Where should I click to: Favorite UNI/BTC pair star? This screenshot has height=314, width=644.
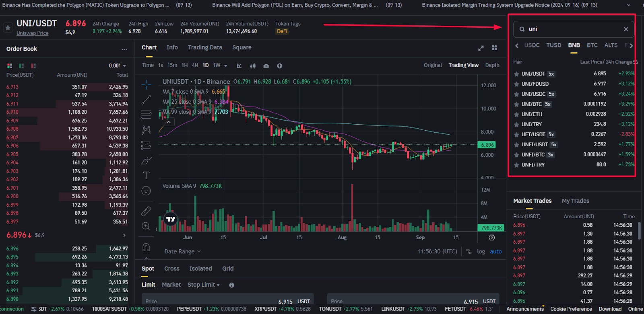click(x=516, y=104)
